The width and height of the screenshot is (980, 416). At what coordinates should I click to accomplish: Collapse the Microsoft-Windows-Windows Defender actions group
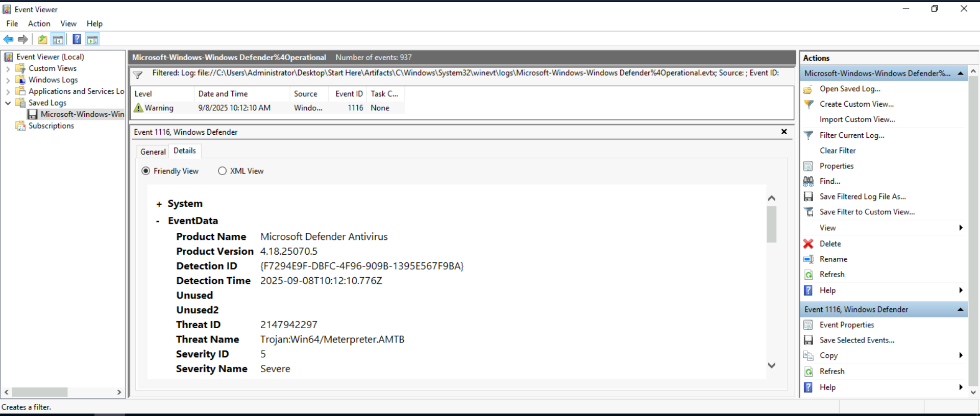(x=960, y=74)
